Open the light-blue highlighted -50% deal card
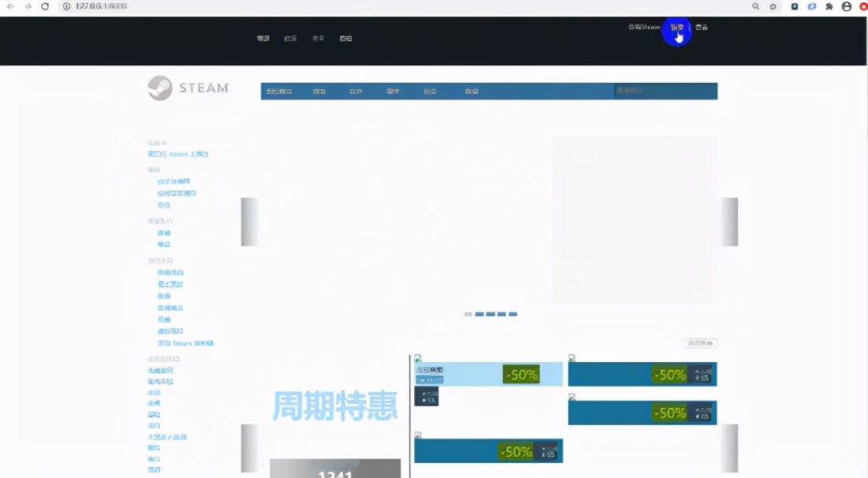 click(488, 374)
